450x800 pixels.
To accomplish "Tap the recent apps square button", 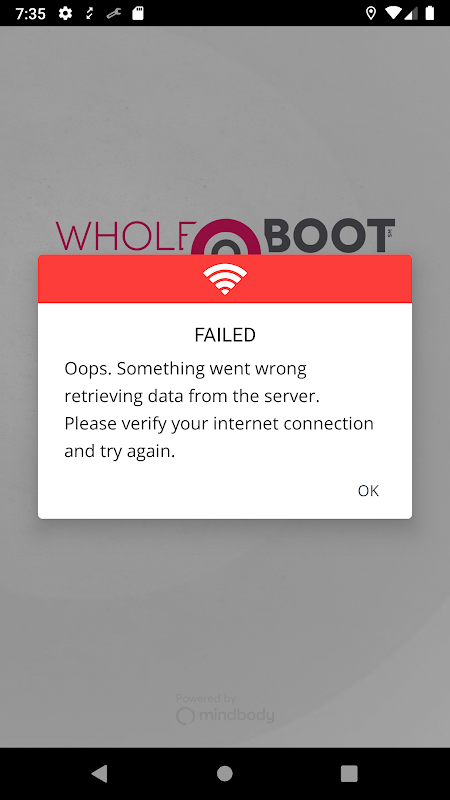I will (349, 773).
